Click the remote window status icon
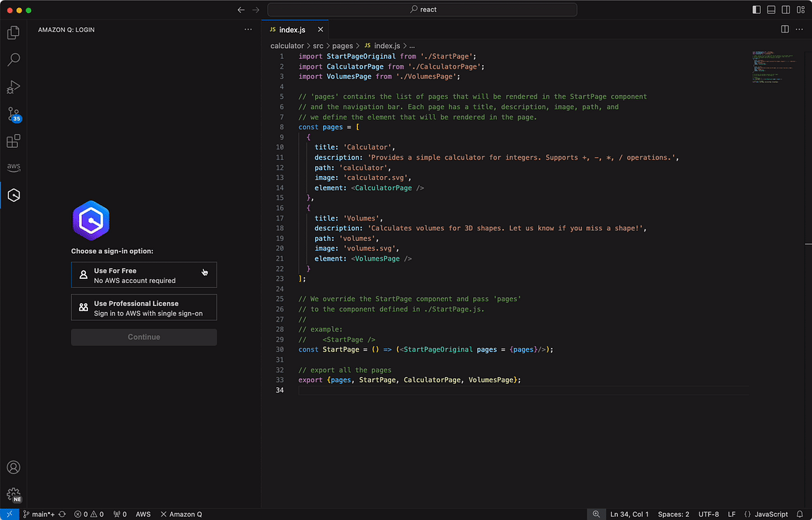The height and width of the screenshot is (520, 812). (9, 514)
